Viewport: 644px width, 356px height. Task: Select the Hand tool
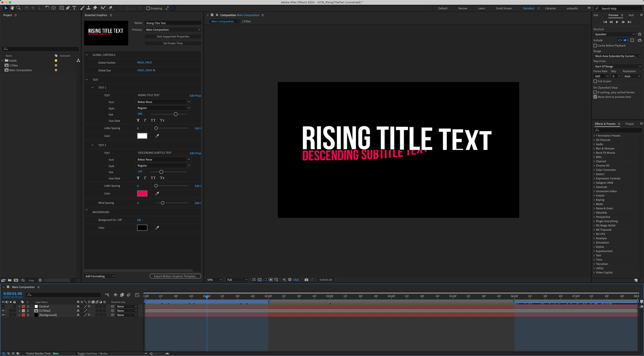(12, 8)
